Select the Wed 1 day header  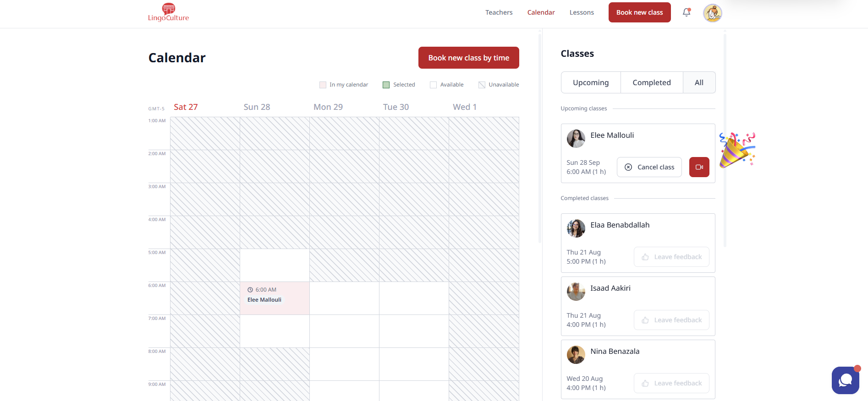point(465,107)
